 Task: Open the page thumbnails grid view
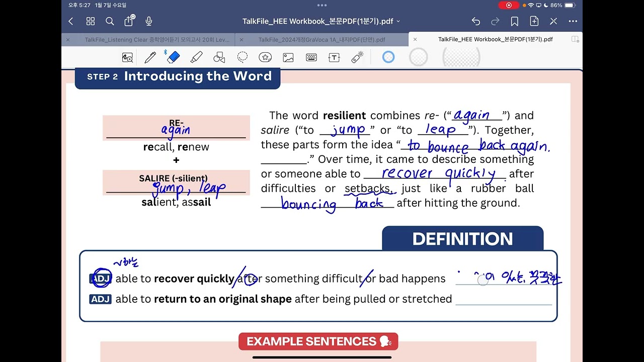click(x=91, y=21)
